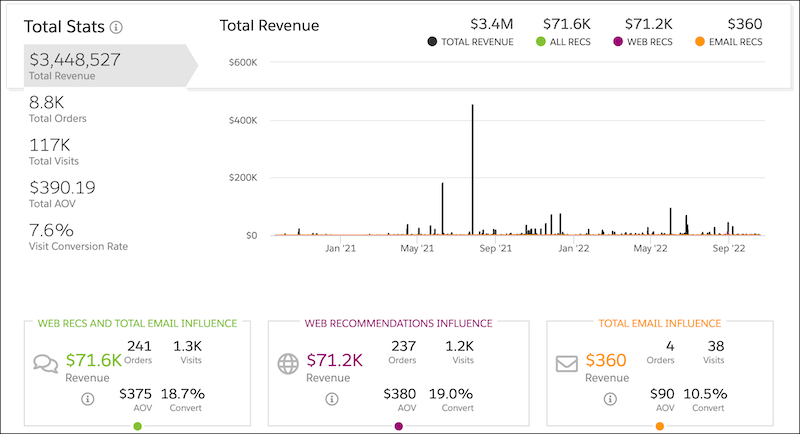Click orange dot below Total Email Influence card

pyautogui.click(x=660, y=426)
